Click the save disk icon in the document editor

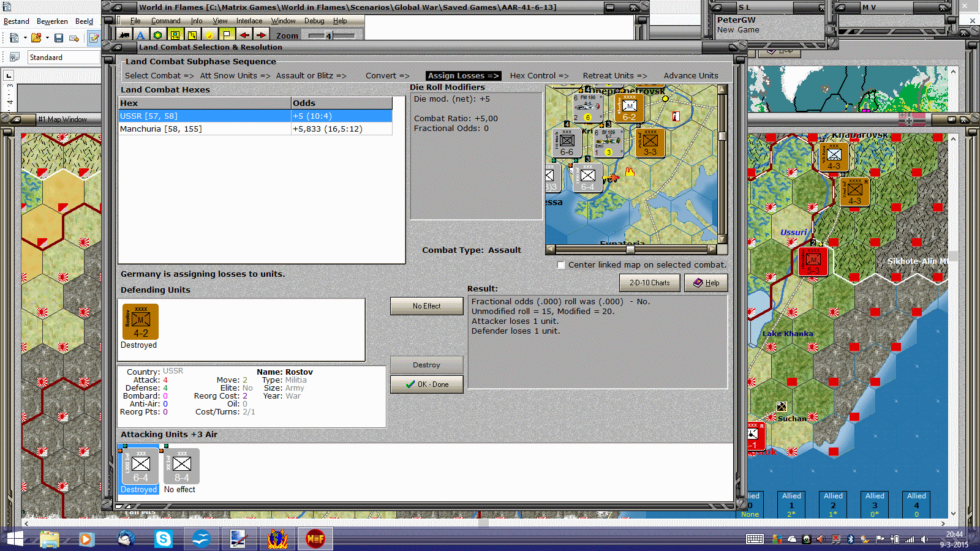59,38
